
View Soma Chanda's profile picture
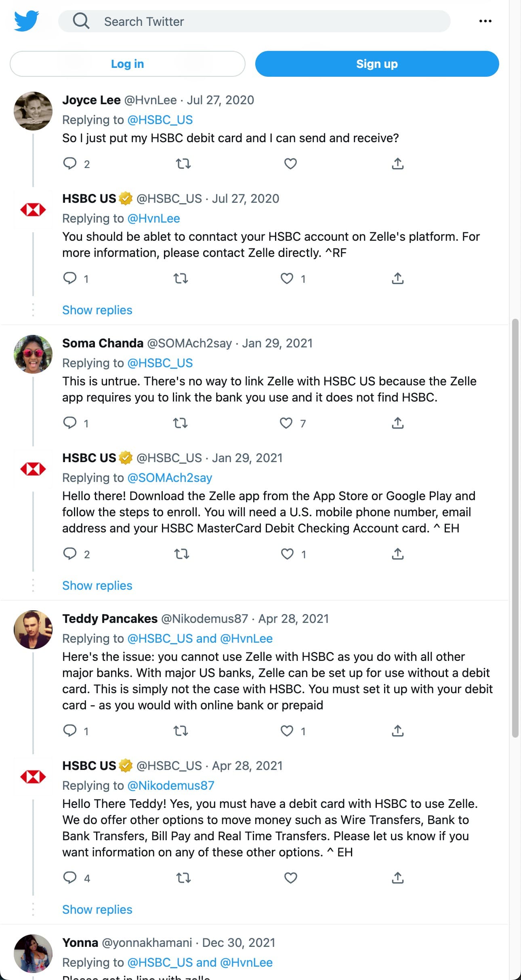pyautogui.click(x=33, y=354)
